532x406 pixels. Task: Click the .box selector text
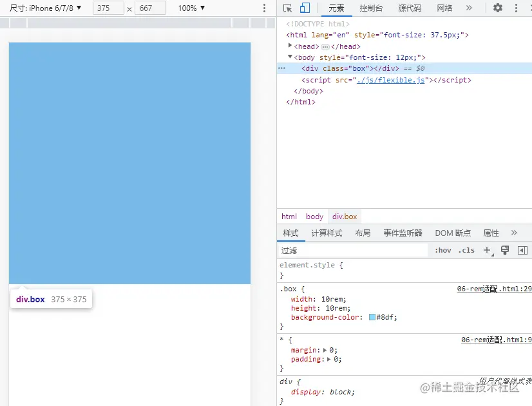(x=288, y=289)
